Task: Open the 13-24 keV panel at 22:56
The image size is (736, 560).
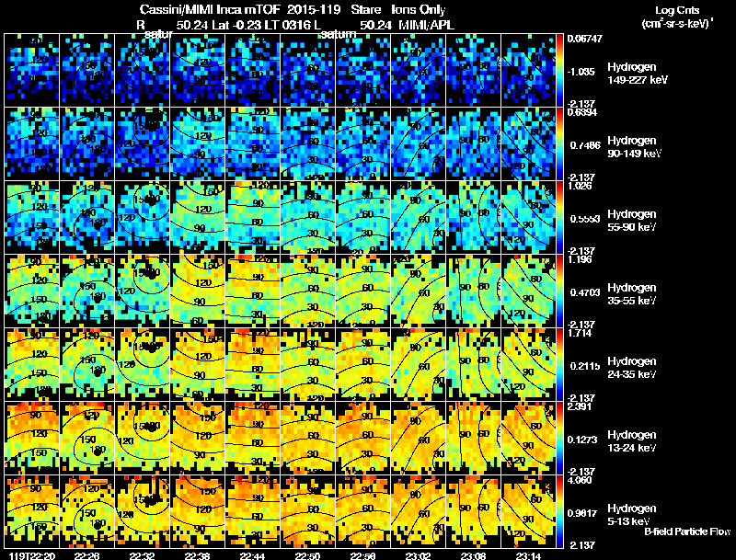Action: click(x=362, y=438)
